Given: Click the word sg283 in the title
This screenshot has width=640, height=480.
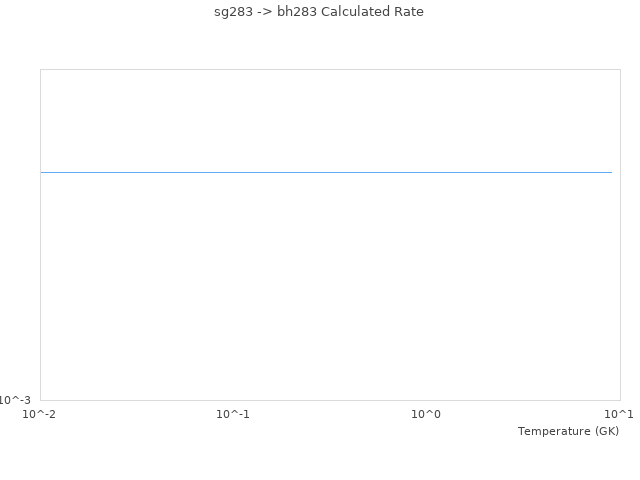Looking at the screenshot, I should tap(233, 12).
